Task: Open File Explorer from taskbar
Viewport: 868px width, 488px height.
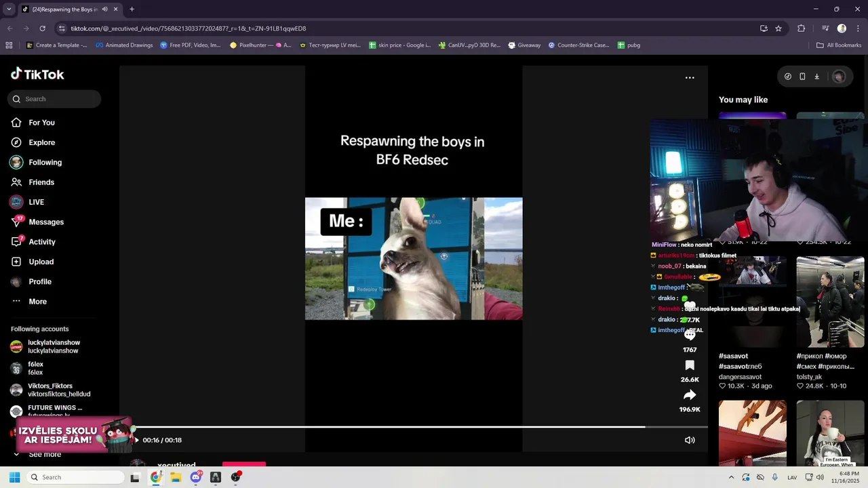Action: tap(176, 477)
